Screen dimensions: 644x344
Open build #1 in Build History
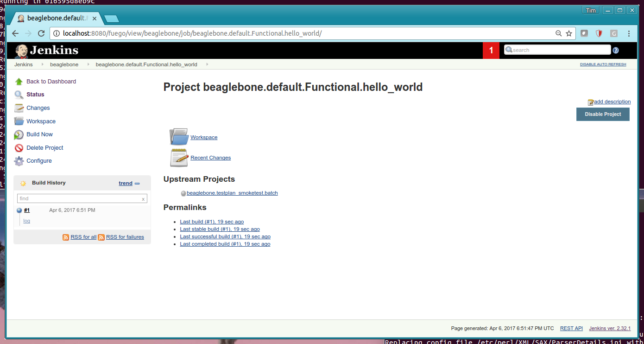click(27, 210)
